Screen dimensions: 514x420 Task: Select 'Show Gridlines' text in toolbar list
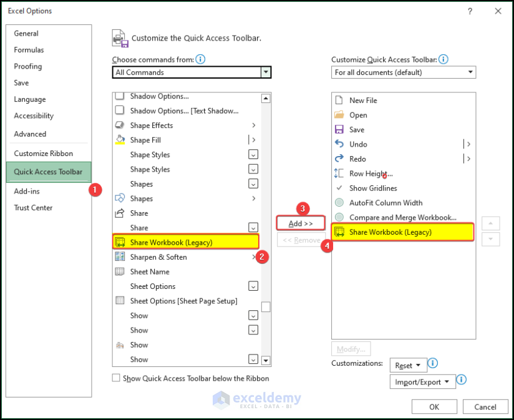point(373,188)
